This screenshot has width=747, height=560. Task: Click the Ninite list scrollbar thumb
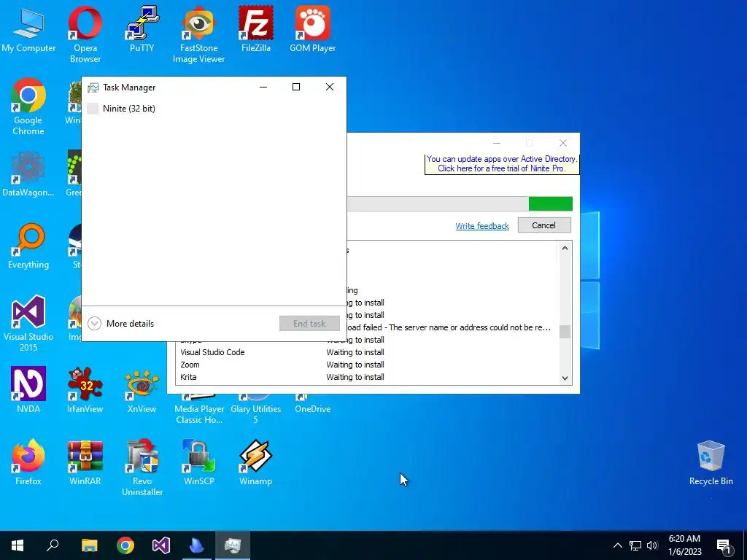point(565,332)
